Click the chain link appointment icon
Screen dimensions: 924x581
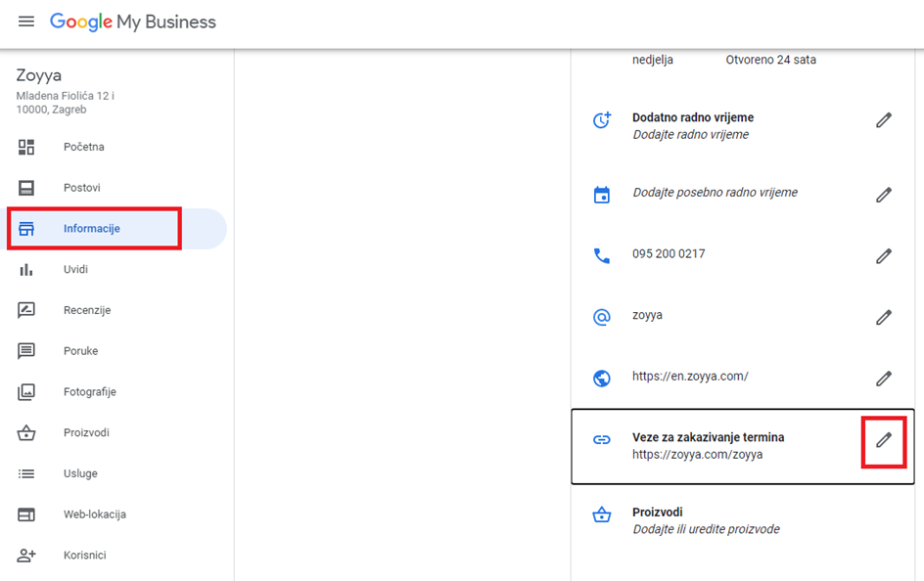click(602, 440)
